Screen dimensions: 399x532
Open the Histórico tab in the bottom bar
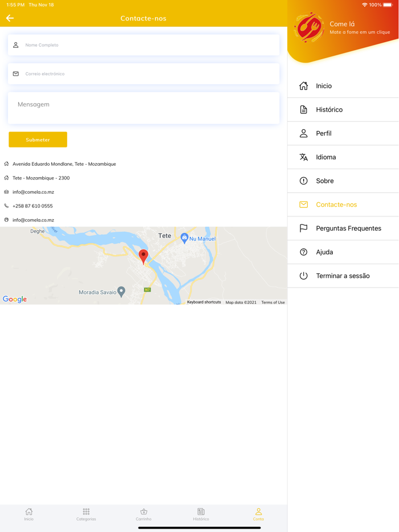tap(201, 514)
